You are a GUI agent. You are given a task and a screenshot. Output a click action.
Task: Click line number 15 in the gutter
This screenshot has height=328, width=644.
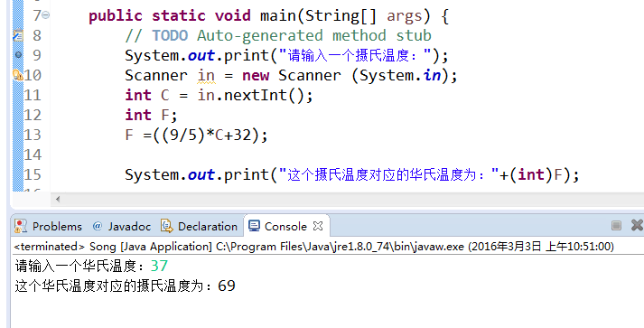33,174
